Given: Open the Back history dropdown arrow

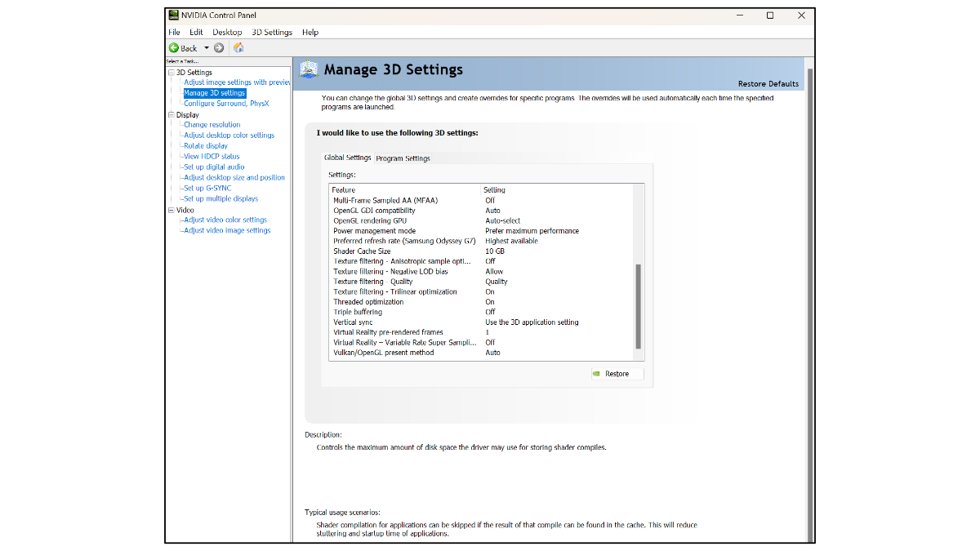Looking at the screenshot, I should 207,48.
